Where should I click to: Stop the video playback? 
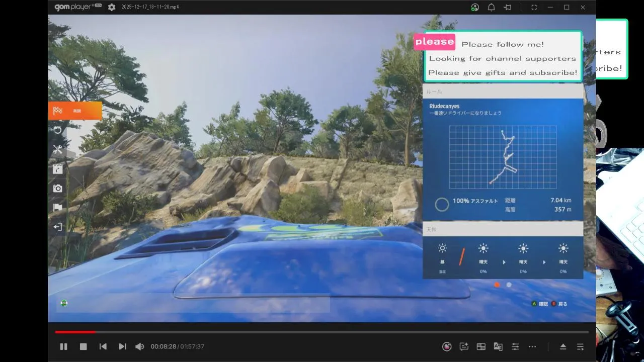pos(84,346)
